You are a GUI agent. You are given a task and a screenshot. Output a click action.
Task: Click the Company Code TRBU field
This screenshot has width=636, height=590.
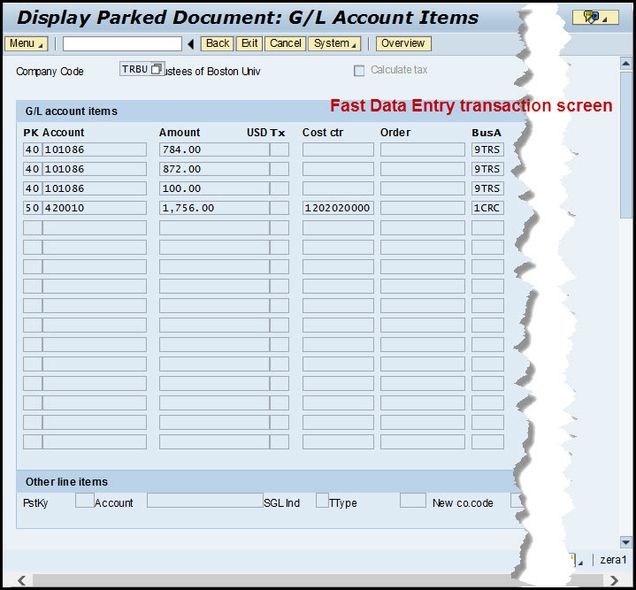pyautogui.click(x=135, y=69)
